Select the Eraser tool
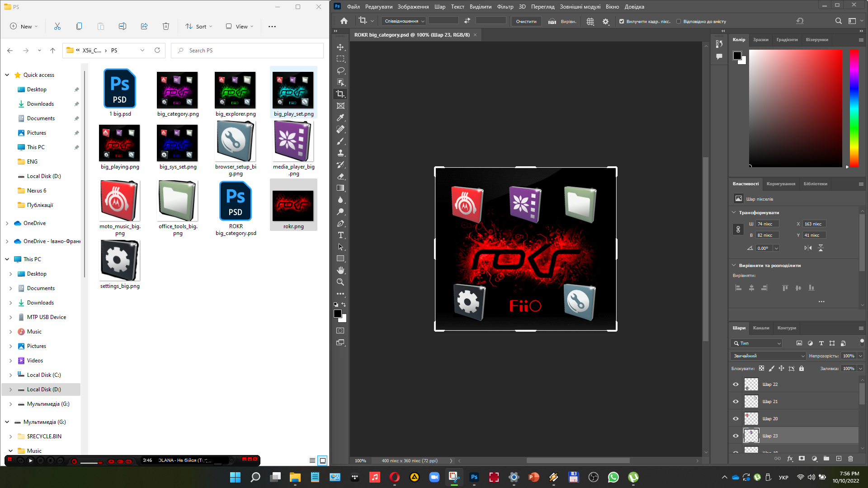Viewport: 868px width, 488px height. [x=340, y=176]
